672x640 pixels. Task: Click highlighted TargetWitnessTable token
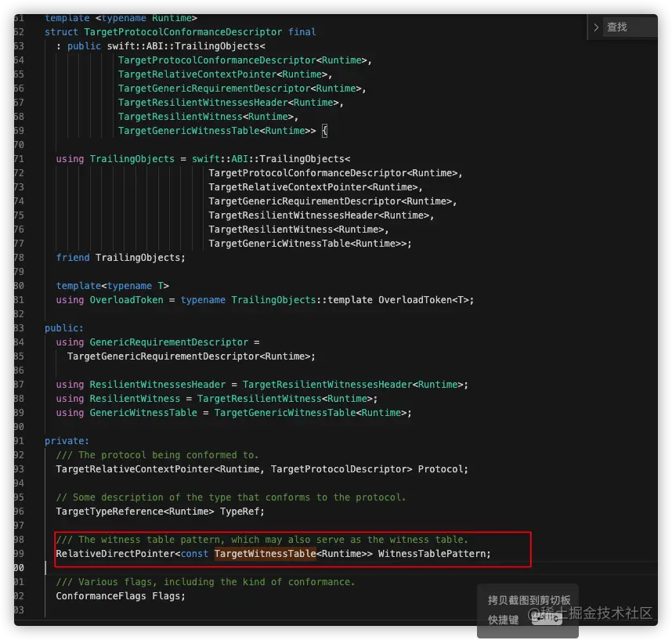coord(266,554)
